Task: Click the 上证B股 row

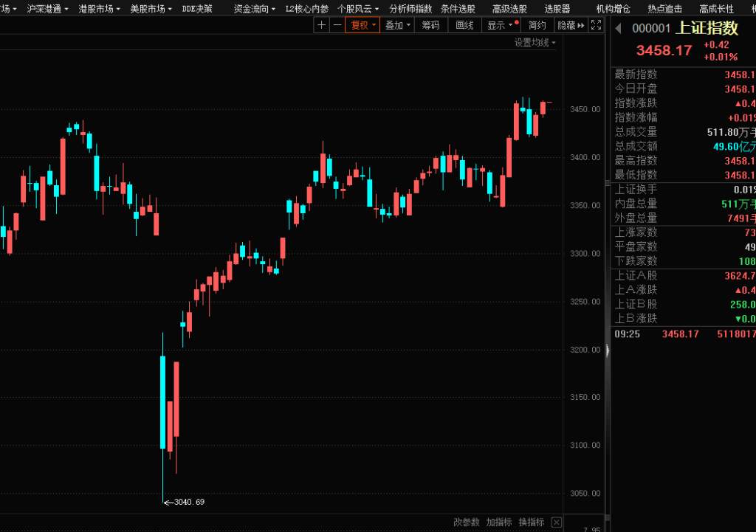Action: (x=683, y=304)
